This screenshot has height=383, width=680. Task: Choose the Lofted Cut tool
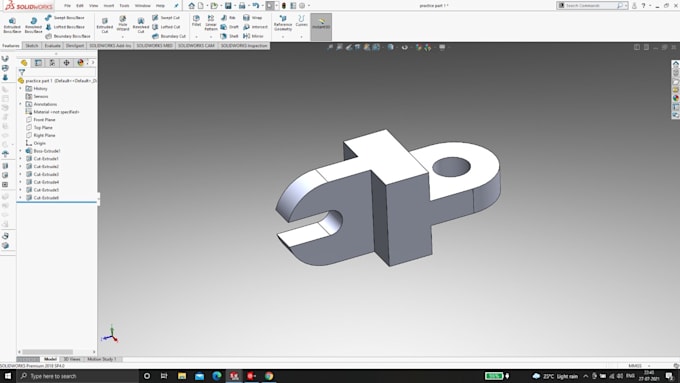(166, 27)
